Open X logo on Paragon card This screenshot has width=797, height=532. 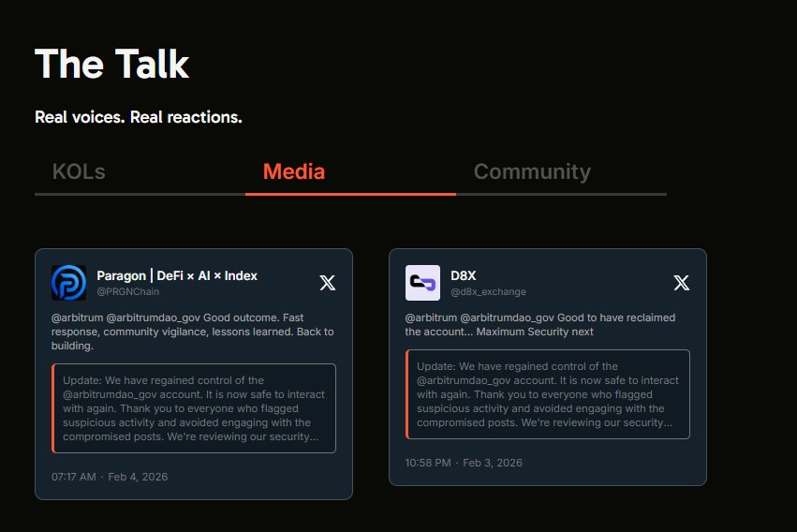point(328,283)
